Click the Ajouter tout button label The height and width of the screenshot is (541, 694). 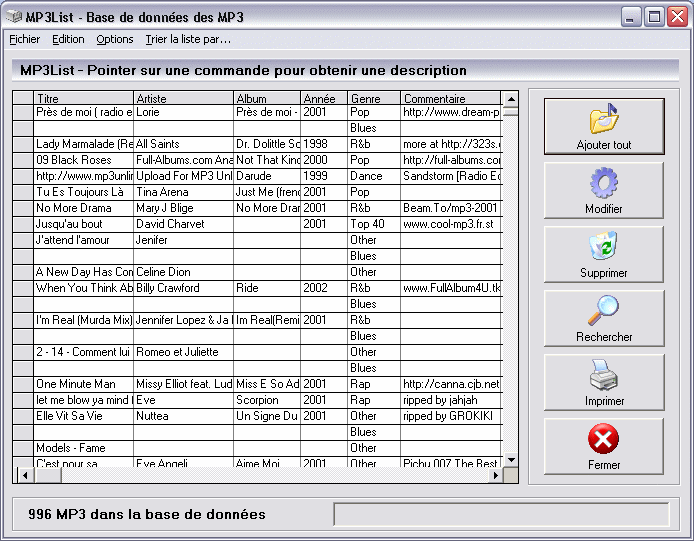tap(604, 145)
